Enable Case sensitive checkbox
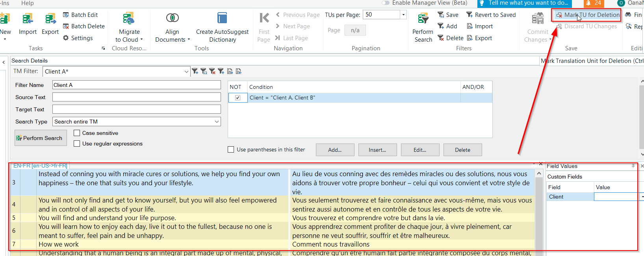Viewport: 644px width, 256px height. pyautogui.click(x=77, y=133)
